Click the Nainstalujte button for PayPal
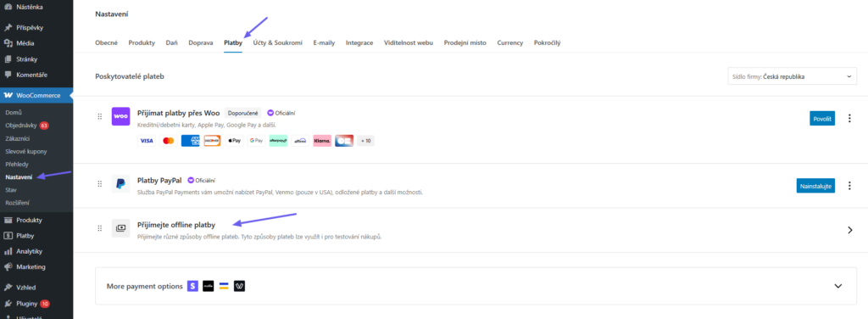 point(815,186)
